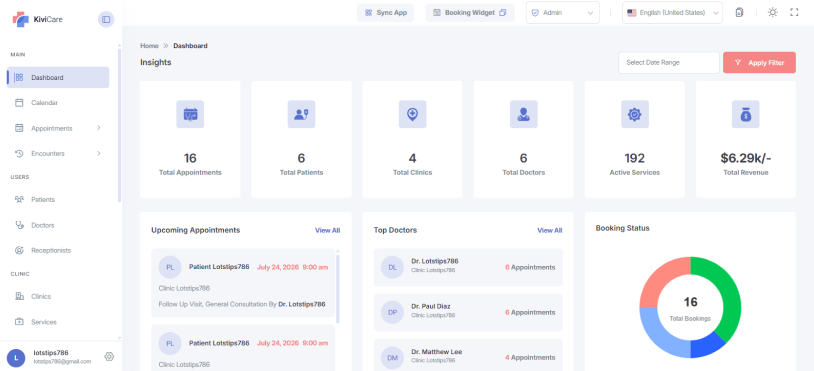Click the DL avatar for Dr. Lotstips786
814x371 pixels.
pyautogui.click(x=392, y=267)
